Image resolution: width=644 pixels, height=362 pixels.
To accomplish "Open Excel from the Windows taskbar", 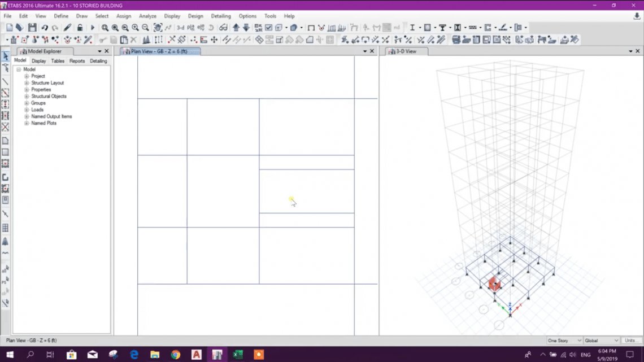I will pos(238,354).
